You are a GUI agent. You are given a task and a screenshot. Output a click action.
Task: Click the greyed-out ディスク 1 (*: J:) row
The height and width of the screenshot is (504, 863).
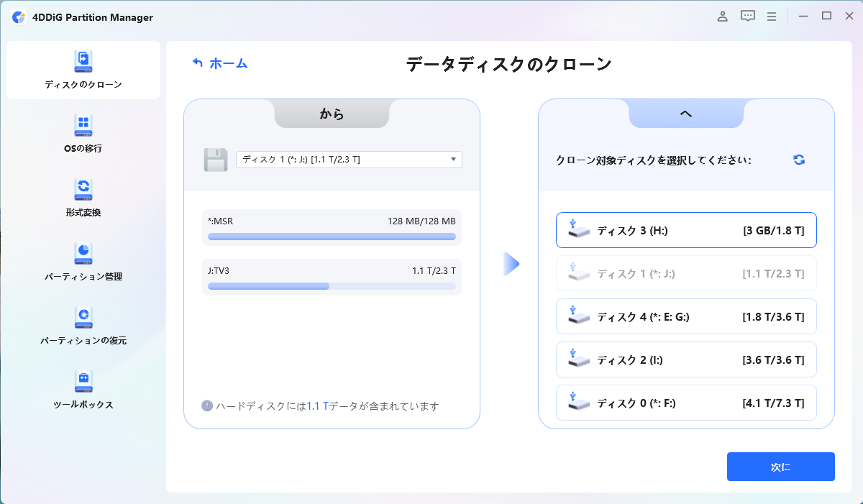686,274
